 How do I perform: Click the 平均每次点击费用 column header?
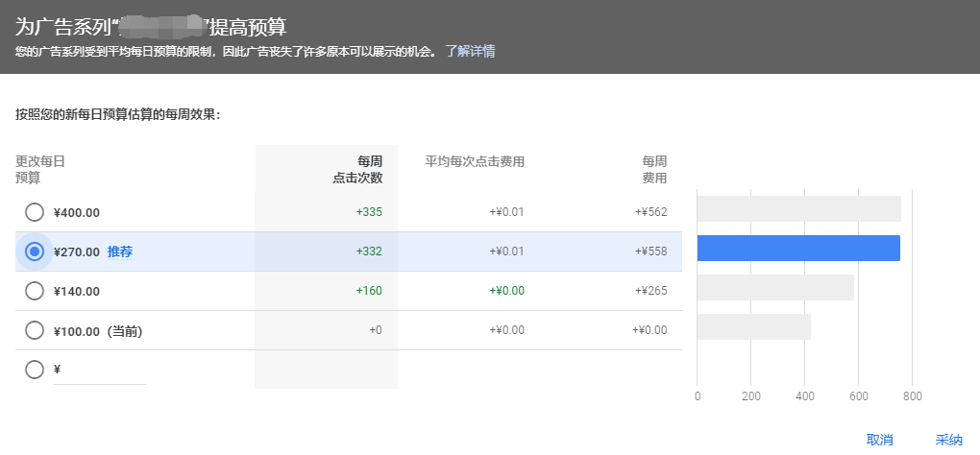point(475,162)
